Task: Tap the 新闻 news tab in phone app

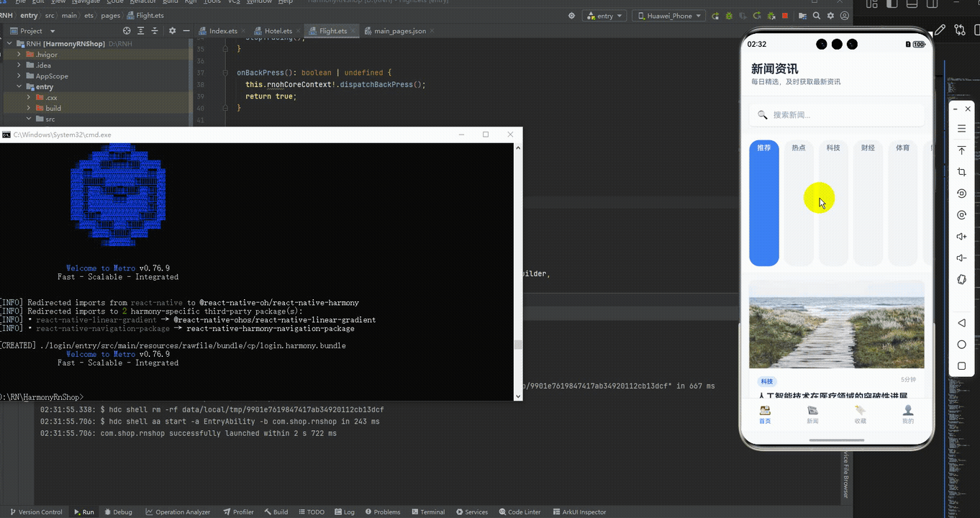Action: pos(812,414)
